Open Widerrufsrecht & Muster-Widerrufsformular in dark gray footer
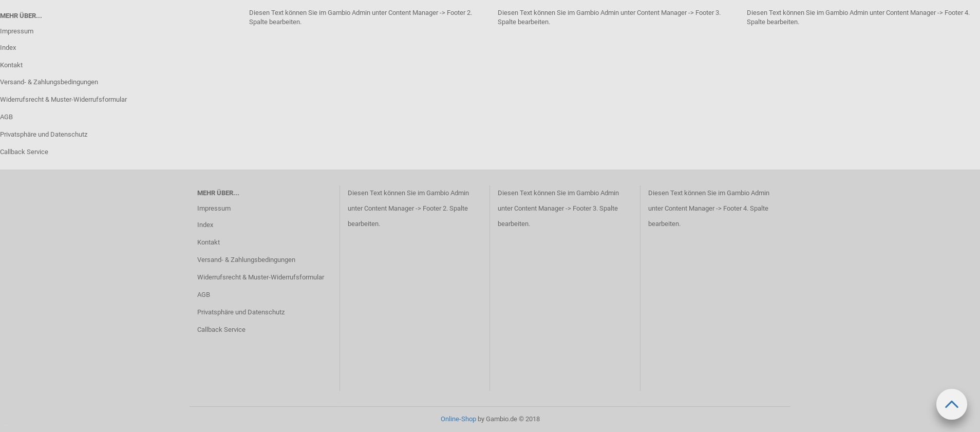This screenshot has width=980, height=432. pos(260,277)
